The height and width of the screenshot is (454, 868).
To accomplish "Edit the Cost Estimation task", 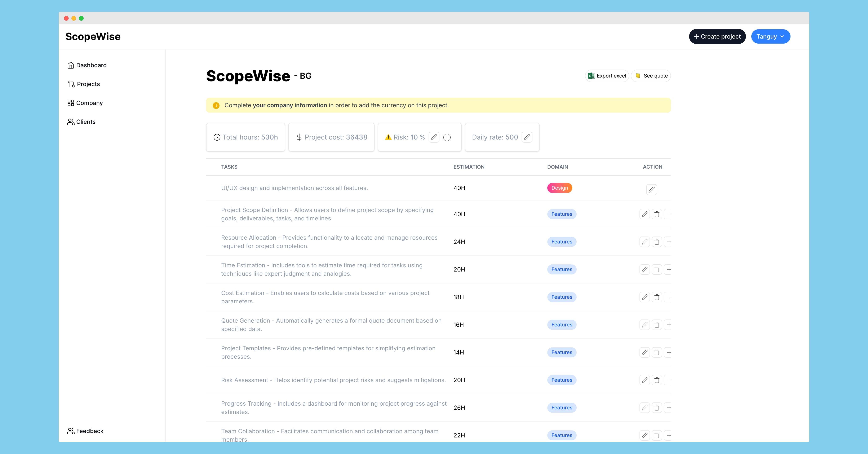I will coord(644,297).
